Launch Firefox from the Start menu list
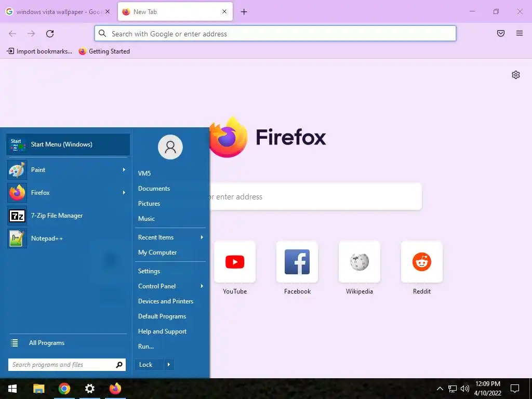 click(68, 193)
